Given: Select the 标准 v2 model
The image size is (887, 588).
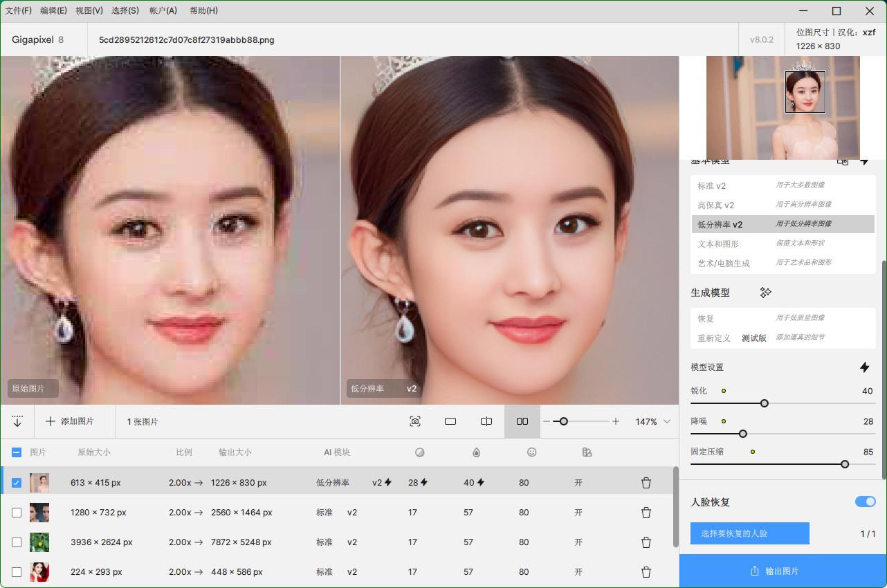Looking at the screenshot, I should [x=783, y=185].
